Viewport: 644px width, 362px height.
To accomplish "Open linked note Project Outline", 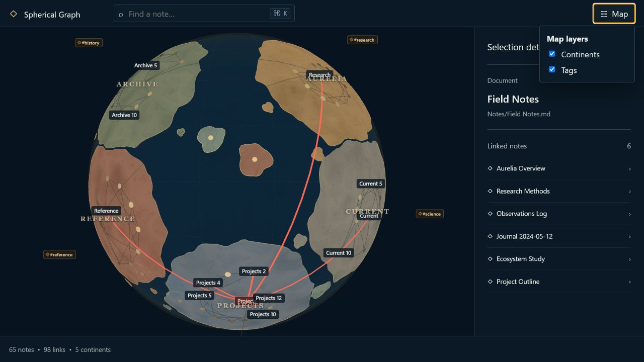I will (x=559, y=282).
